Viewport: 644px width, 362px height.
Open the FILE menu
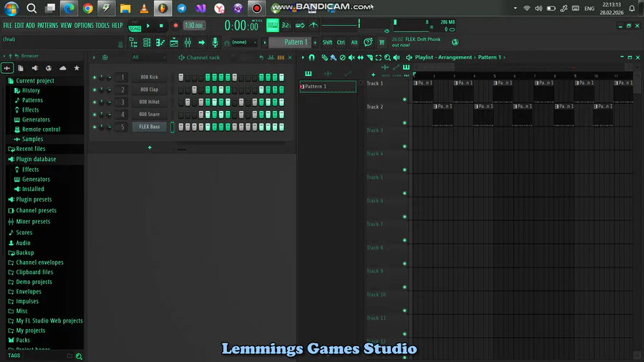coord(7,26)
